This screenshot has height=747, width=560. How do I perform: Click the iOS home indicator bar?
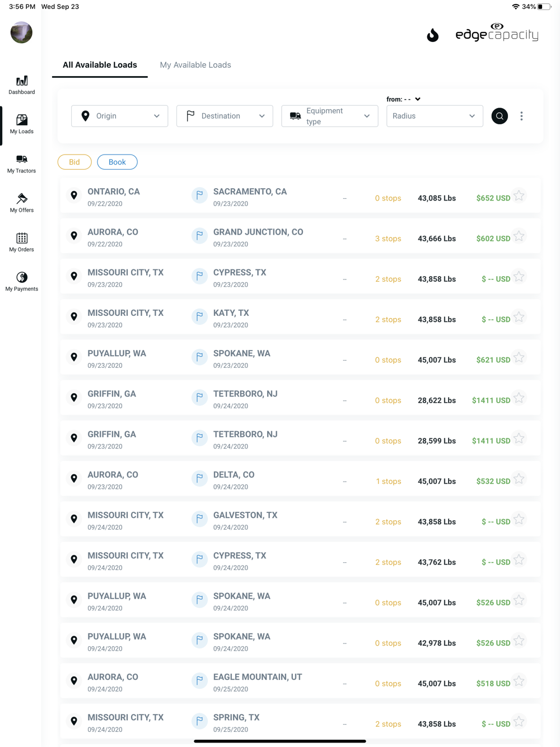[x=280, y=741]
